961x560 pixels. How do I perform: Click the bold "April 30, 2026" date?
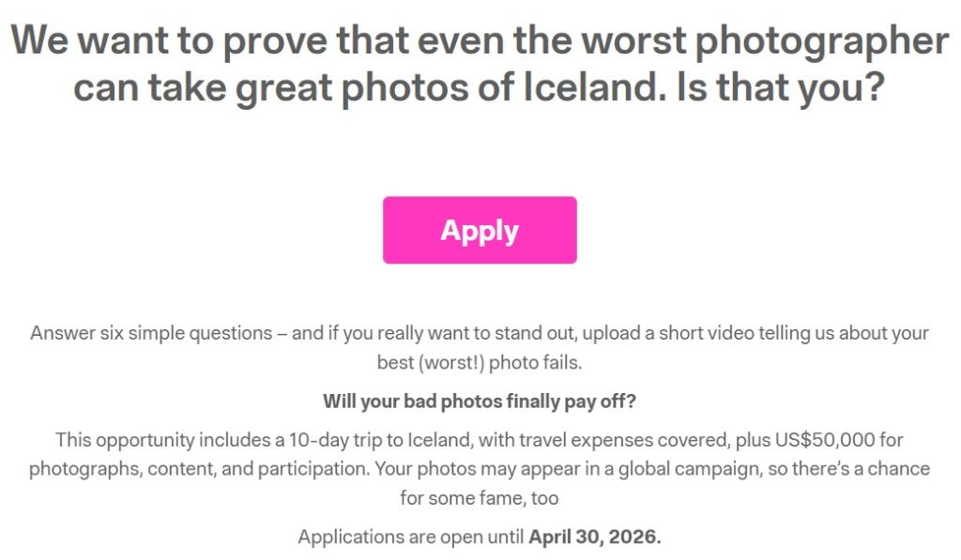pos(594,537)
